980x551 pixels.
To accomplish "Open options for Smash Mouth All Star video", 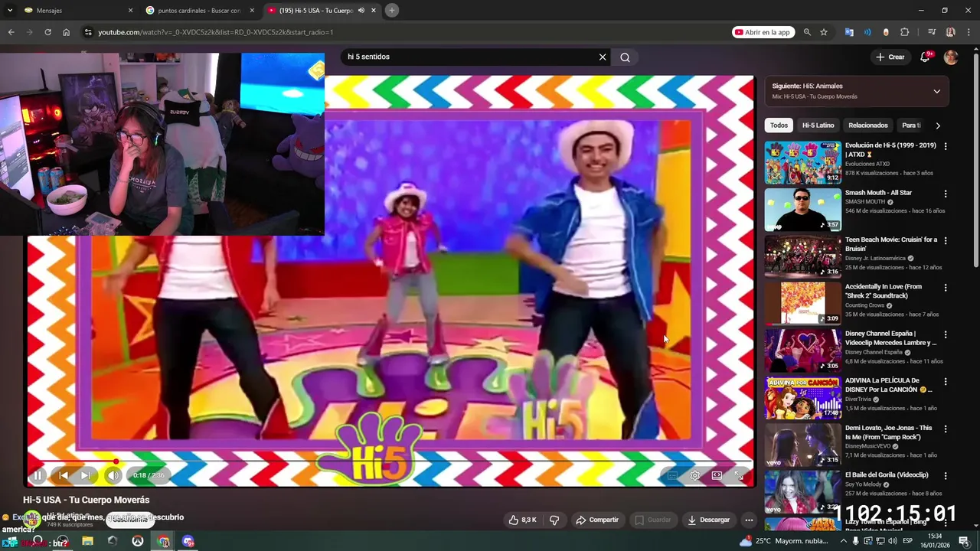I will [x=946, y=194].
